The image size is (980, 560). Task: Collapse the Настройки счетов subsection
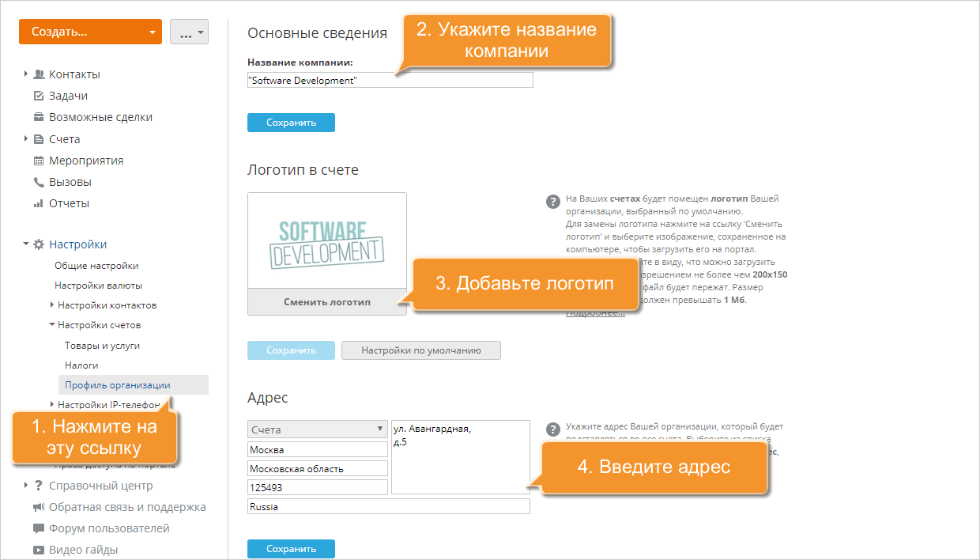coord(51,325)
